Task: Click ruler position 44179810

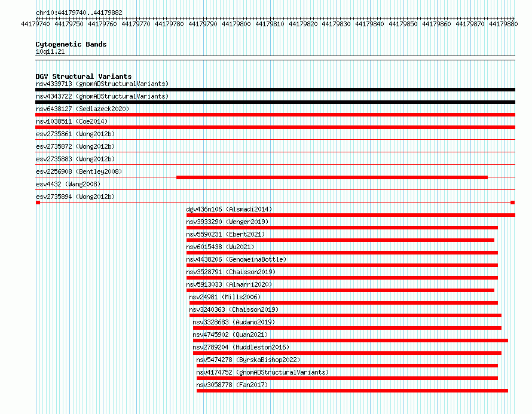Action: point(270,24)
